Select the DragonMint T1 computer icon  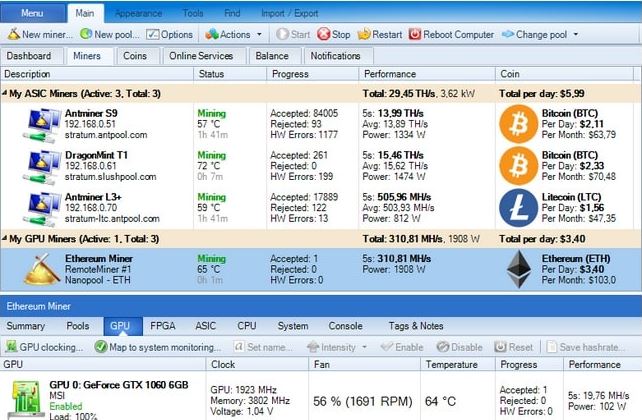click(x=41, y=167)
